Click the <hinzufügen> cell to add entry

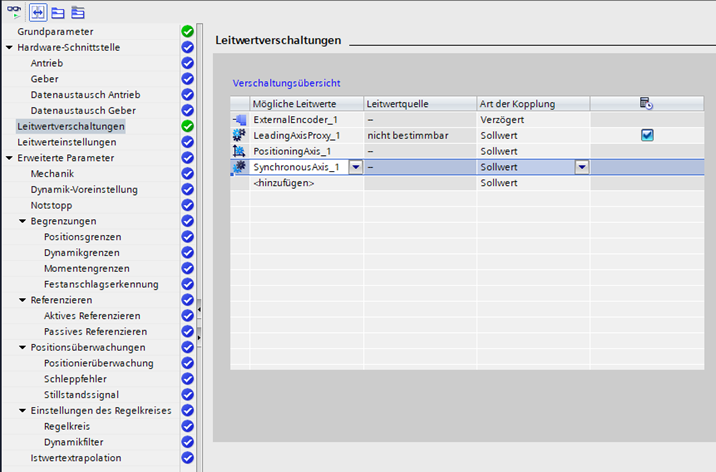285,183
